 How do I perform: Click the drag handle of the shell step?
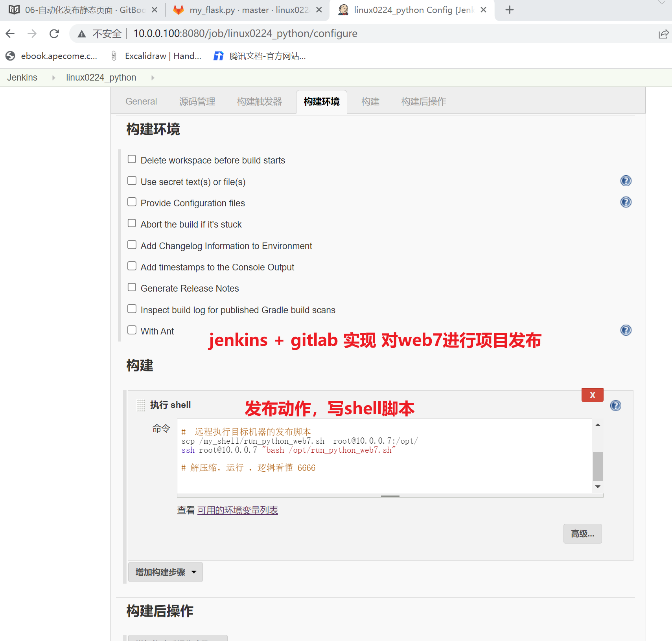click(141, 405)
